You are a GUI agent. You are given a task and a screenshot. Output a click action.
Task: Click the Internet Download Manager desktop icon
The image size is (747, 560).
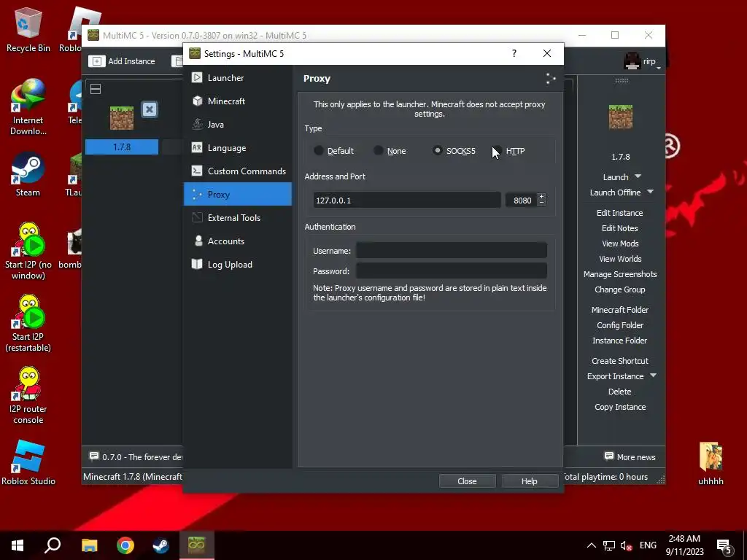[28, 107]
